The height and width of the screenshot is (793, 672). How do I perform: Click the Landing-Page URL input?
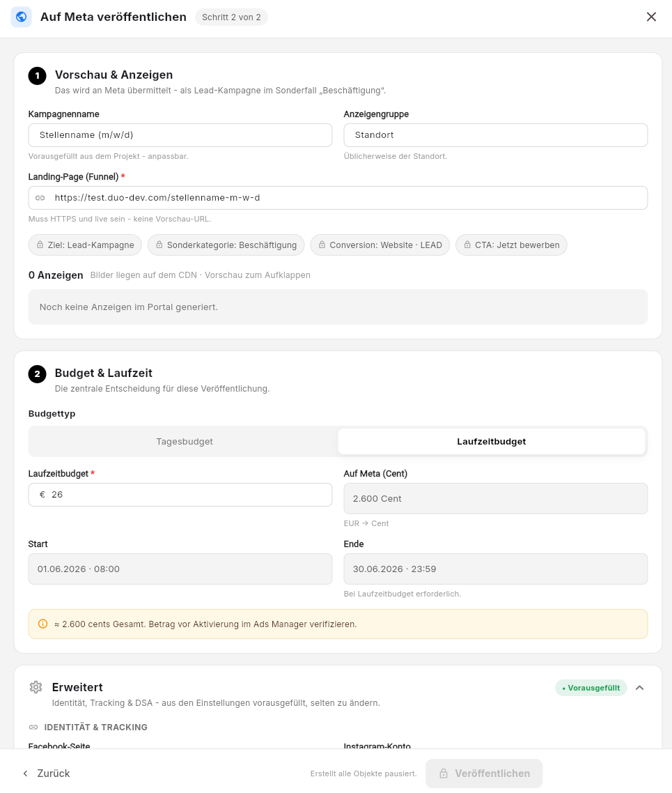338,198
